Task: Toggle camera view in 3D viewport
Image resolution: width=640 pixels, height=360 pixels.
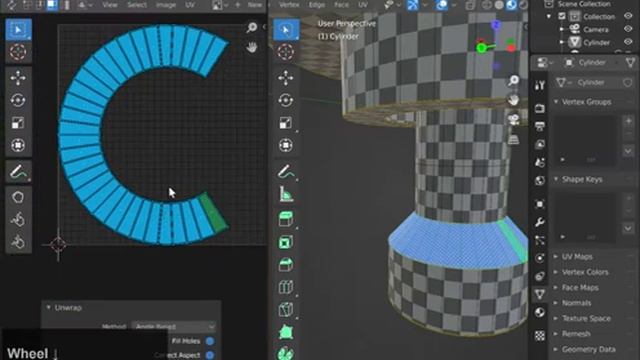Action: coord(513,120)
